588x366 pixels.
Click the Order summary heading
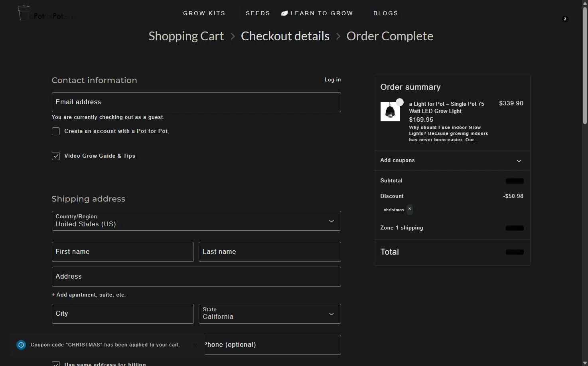(x=410, y=87)
